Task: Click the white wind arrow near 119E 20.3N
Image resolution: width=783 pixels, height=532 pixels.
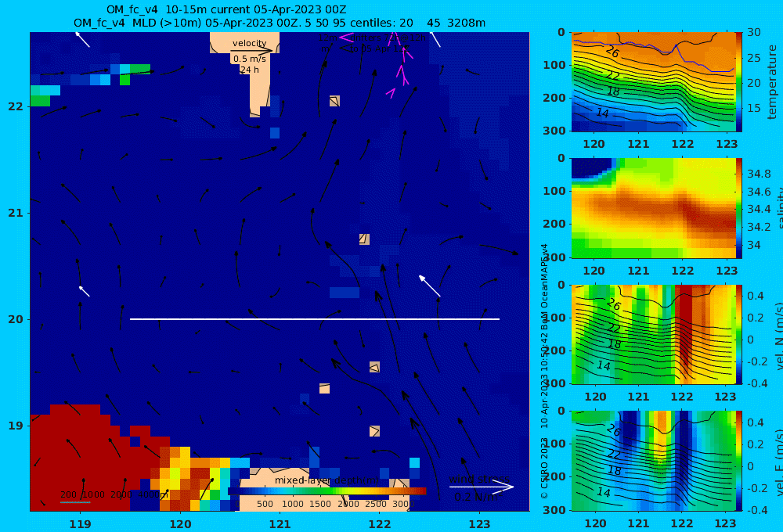Action: pos(85,291)
